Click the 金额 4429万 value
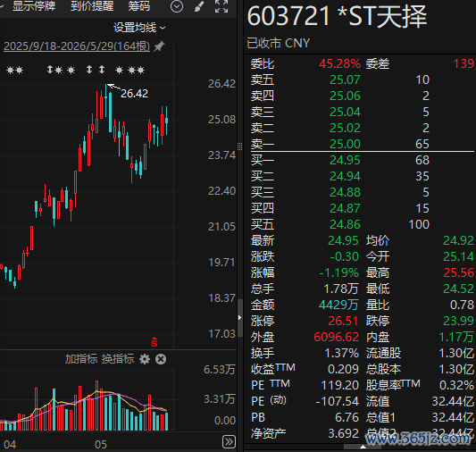Viewport: 476px width, 452px height. click(x=338, y=305)
